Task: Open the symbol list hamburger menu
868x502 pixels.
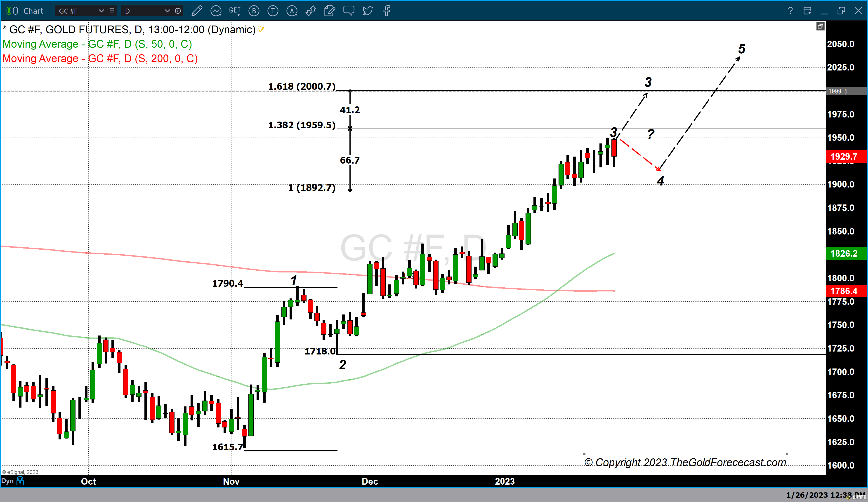Action: point(112,11)
